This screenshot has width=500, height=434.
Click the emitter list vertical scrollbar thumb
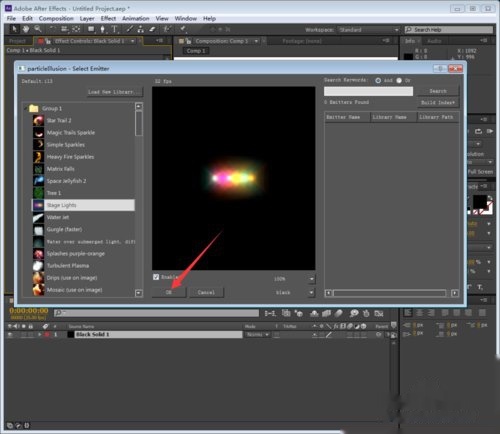139,123
